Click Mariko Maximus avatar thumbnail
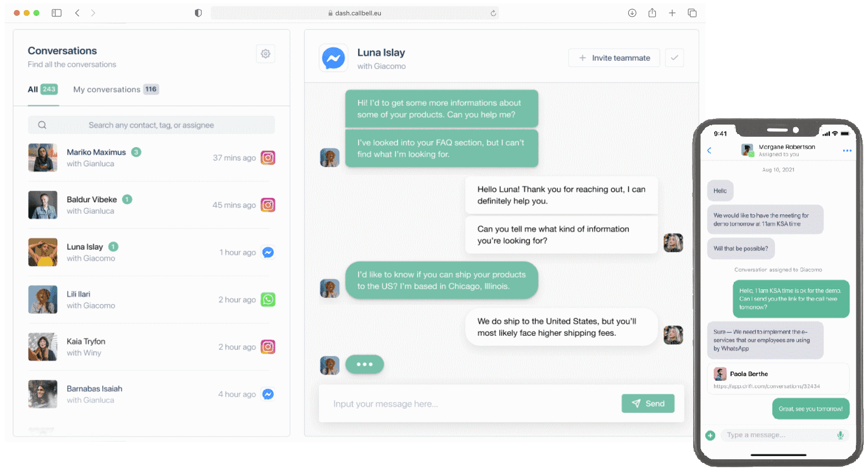Image resolution: width=868 pixels, height=473 pixels. coord(43,158)
